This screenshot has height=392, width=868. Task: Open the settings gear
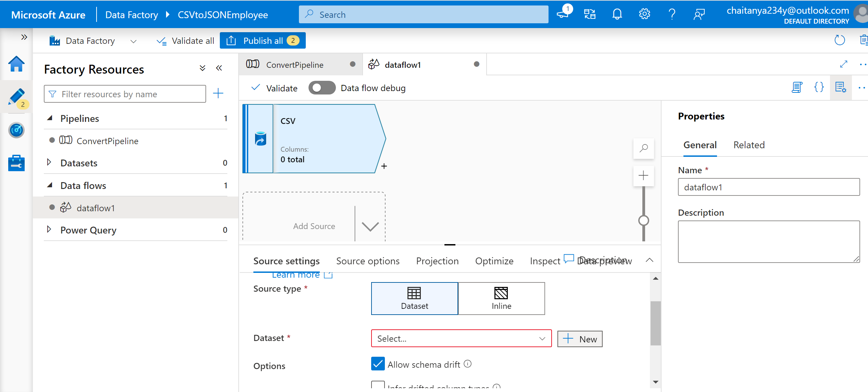[644, 14]
